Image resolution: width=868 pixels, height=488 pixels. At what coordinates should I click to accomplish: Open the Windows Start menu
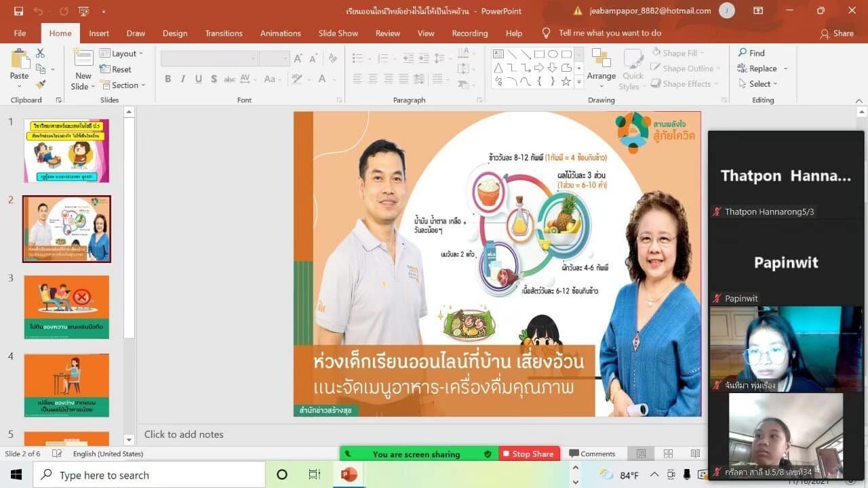click(x=16, y=475)
